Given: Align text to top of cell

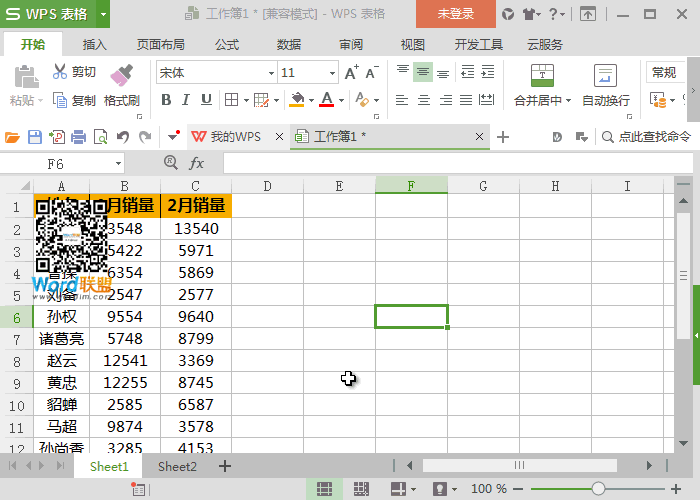Looking at the screenshot, I should [403, 71].
